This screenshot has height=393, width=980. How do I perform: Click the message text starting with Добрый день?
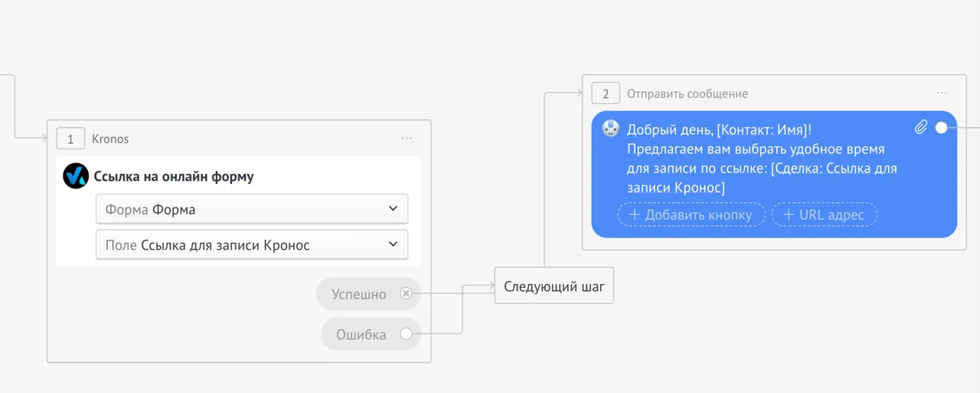(x=762, y=159)
